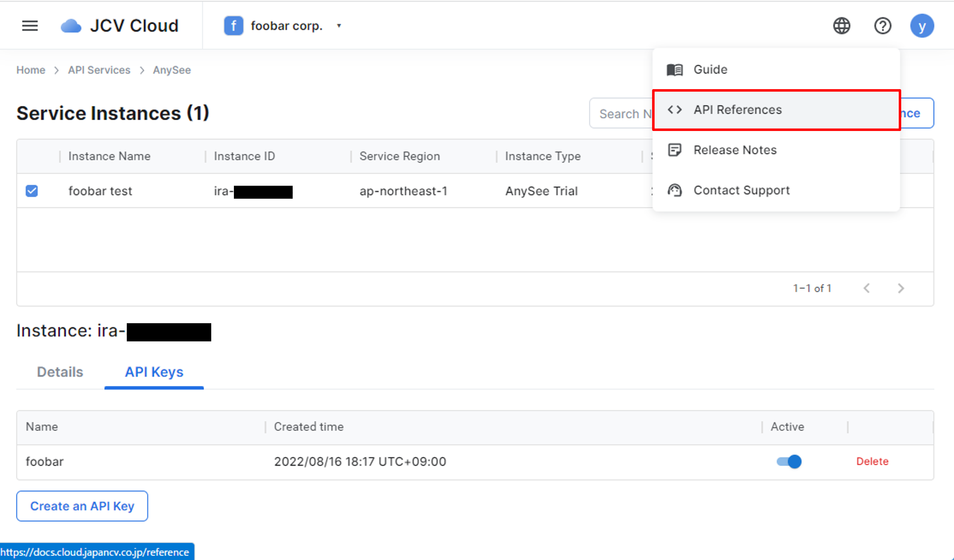
Task: Click the foobar corp. 'f' organization icon
Action: (234, 26)
